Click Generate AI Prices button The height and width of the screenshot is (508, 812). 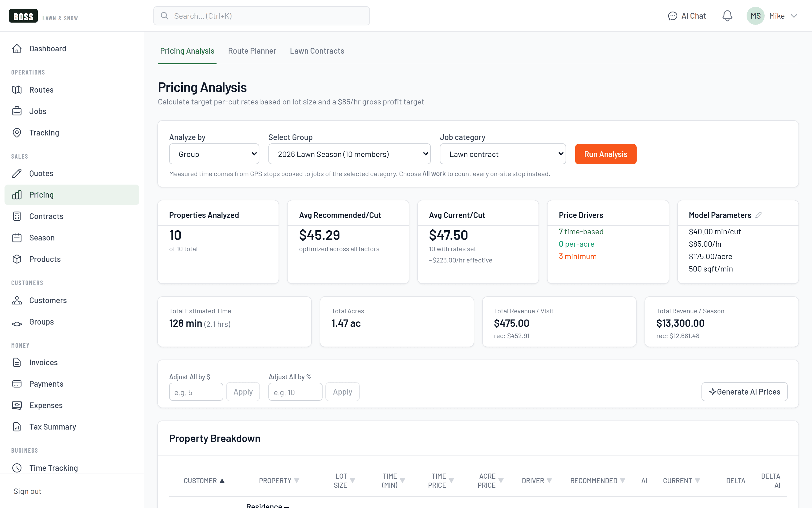pos(744,392)
